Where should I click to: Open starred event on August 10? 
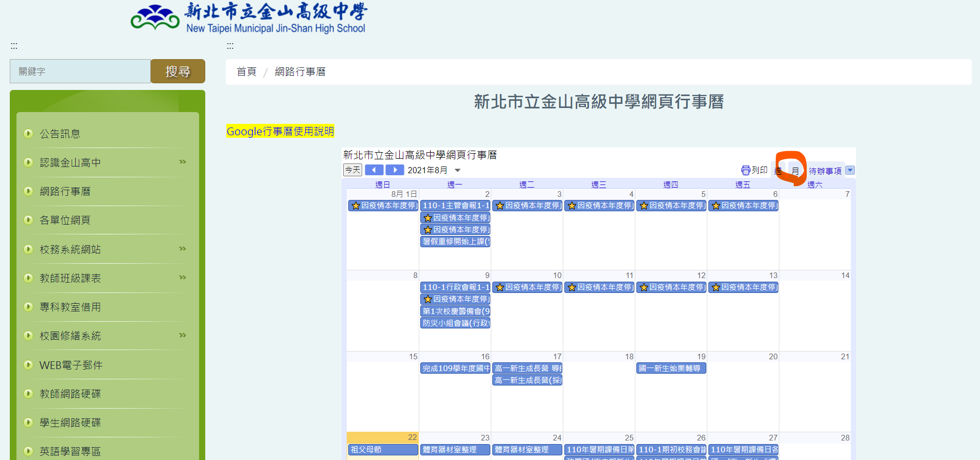click(527, 287)
